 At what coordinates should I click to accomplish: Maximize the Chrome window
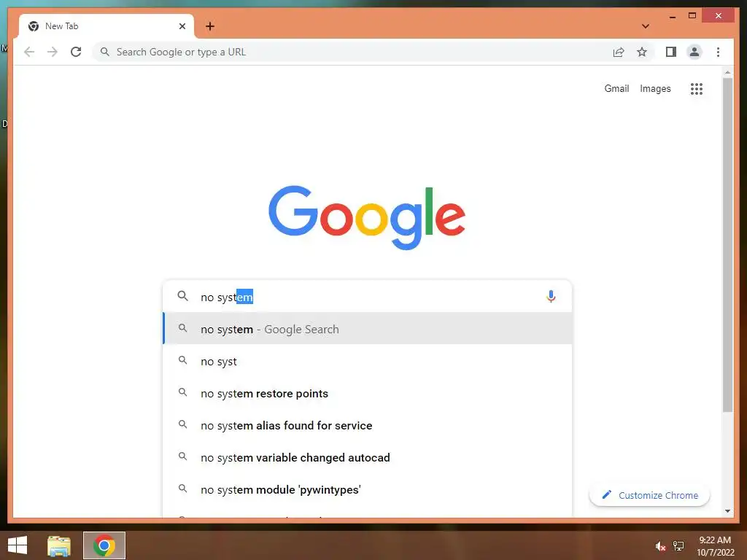692,16
